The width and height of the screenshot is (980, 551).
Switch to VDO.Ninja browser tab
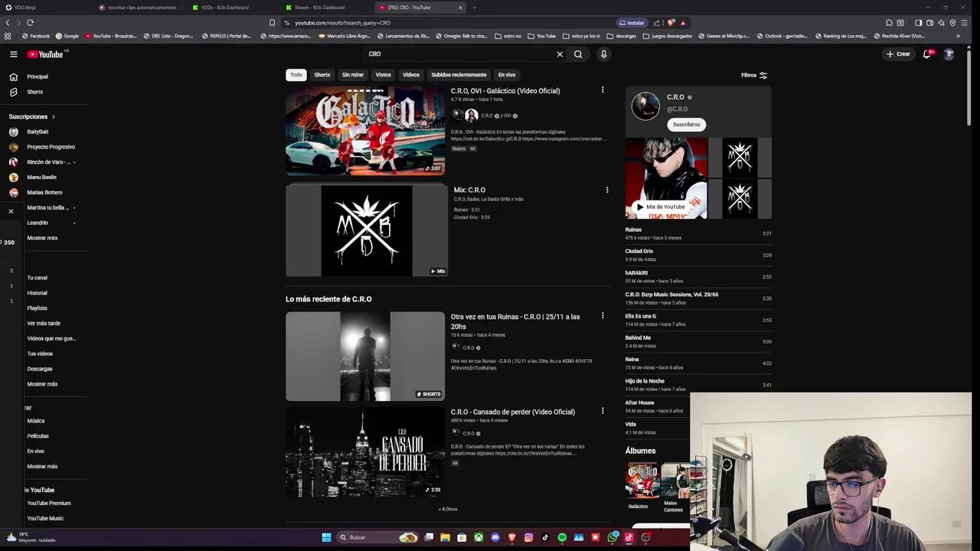click(46, 8)
